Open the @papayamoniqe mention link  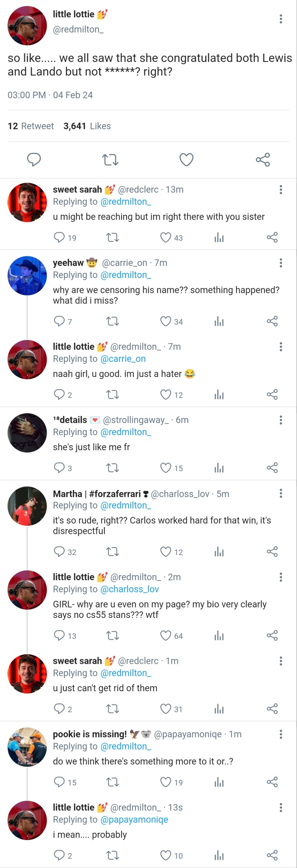134,820
